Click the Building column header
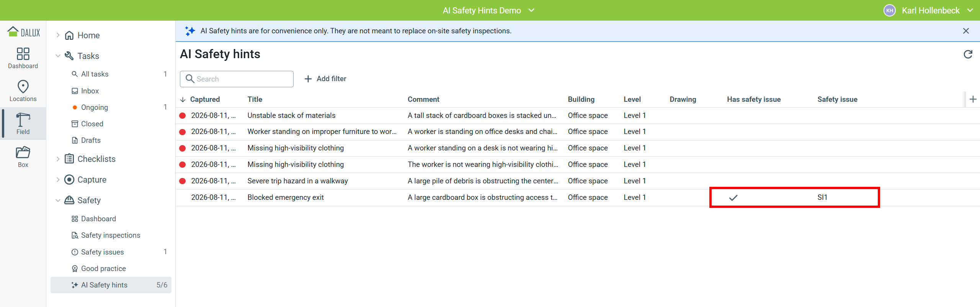This screenshot has width=980, height=307. coord(581,100)
